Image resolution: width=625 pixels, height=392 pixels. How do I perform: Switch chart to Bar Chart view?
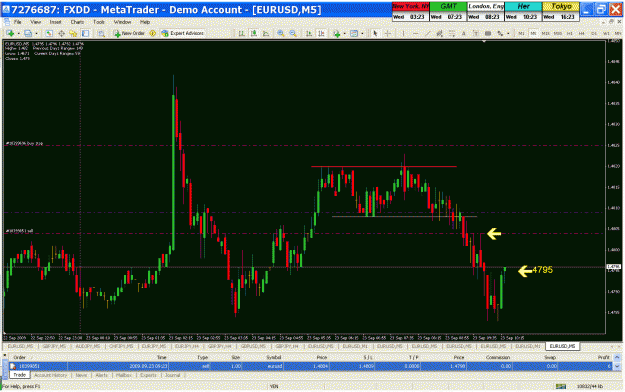[242, 33]
